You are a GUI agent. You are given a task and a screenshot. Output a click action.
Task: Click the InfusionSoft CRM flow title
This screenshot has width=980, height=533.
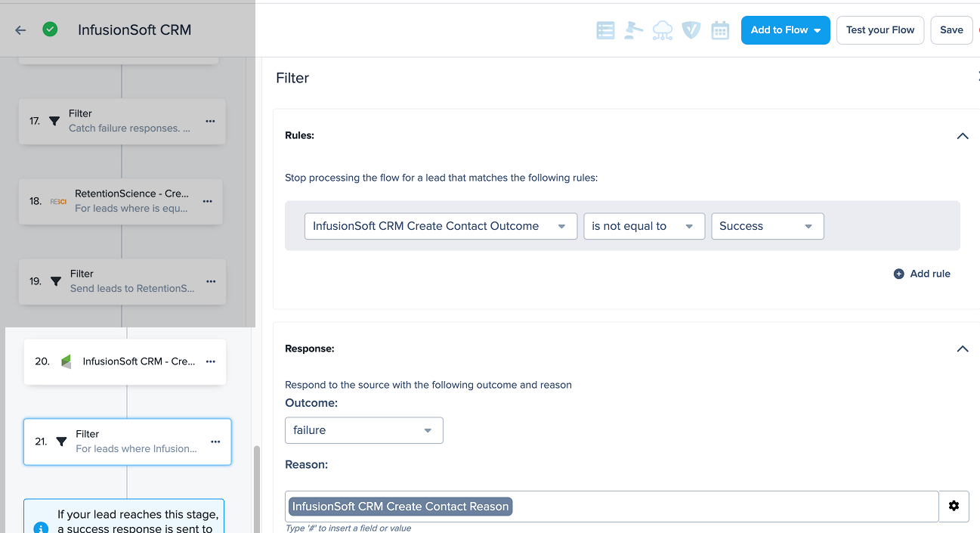coord(134,30)
